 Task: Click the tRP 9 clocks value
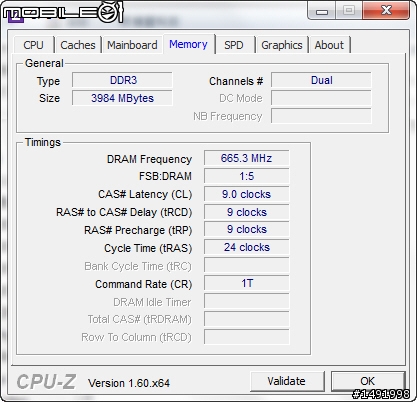pyautogui.click(x=247, y=230)
